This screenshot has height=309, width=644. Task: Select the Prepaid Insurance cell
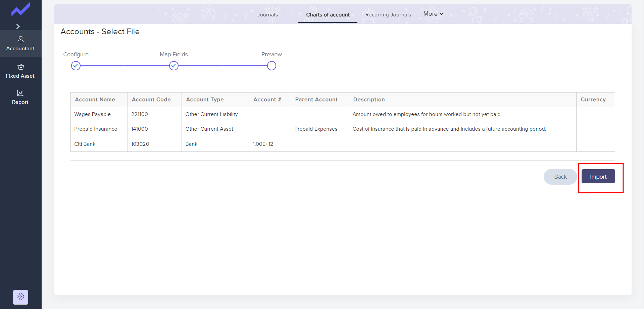point(99,129)
